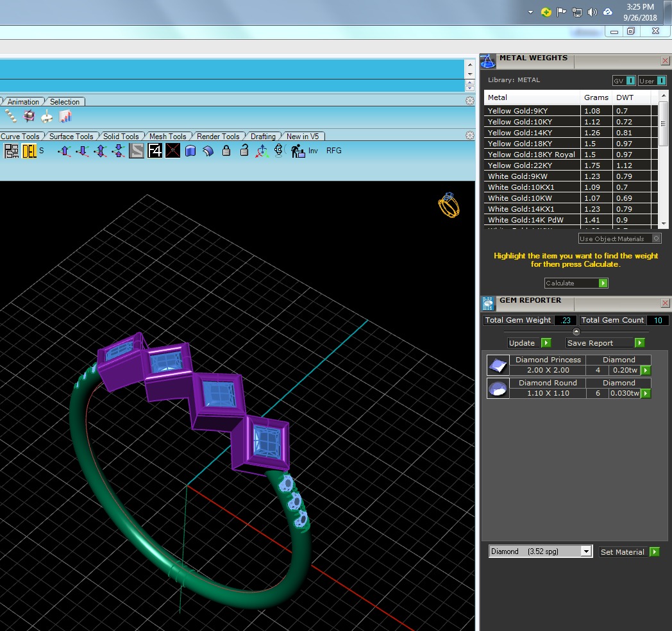Click the gray S square icon
This screenshot has width=672, height=631.
[137, 151]
